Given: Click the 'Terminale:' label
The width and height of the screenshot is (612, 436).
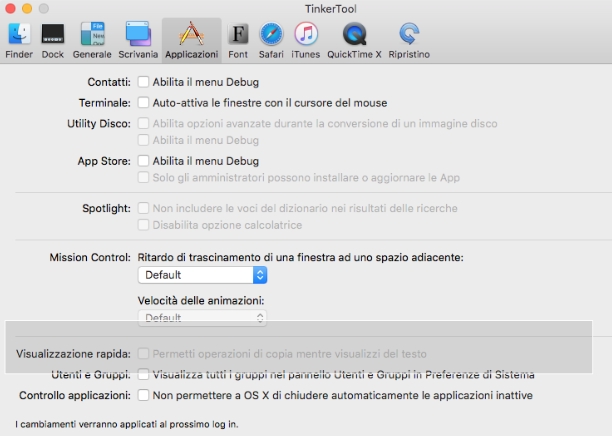Looking at the screenshot, I should (x=105, y=103).
